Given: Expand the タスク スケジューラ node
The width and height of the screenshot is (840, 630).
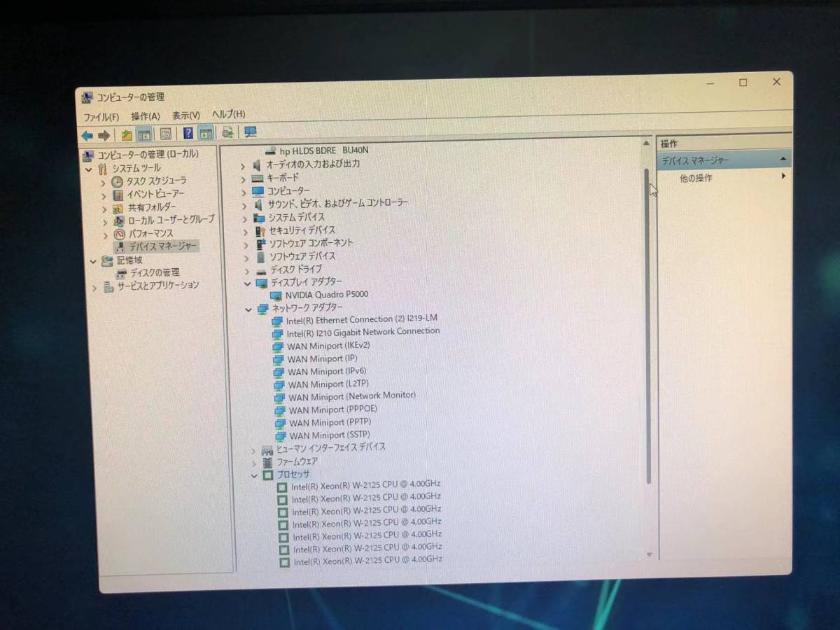Looking at the screenshot, I should point(104,182).
